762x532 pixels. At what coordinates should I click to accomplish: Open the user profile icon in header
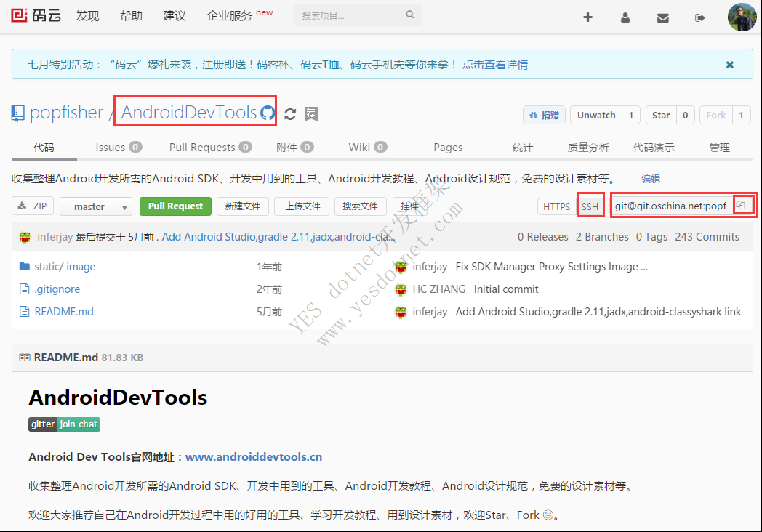(x=625, y=17)
